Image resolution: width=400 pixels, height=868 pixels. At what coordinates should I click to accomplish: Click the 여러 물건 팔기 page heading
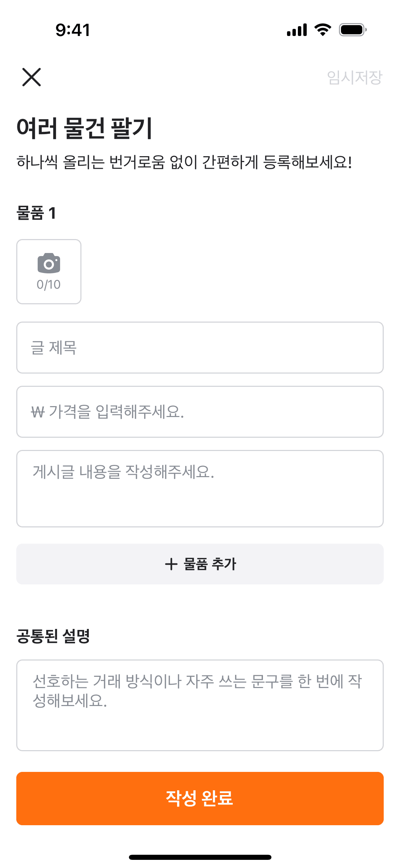pos(84,128)
